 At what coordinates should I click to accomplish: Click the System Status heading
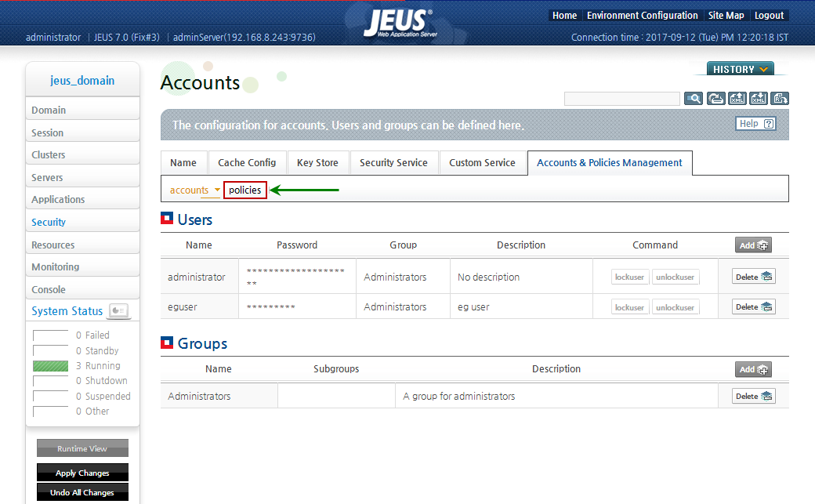(67, 311)
